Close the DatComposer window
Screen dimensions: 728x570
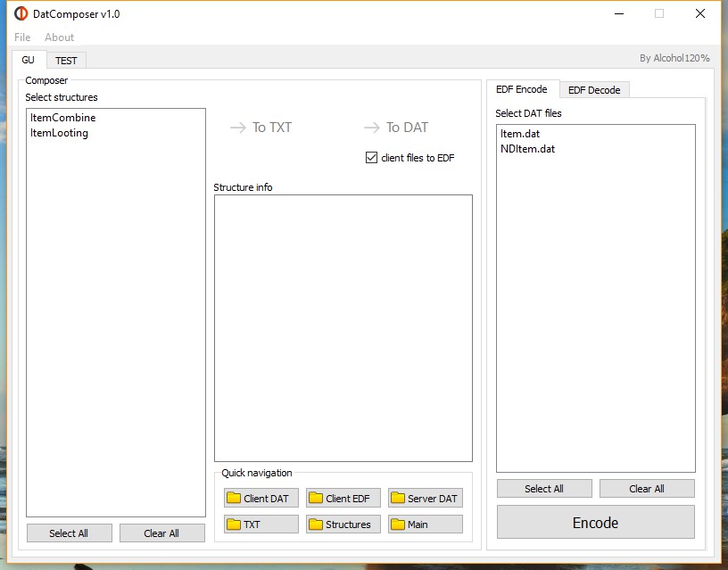pos(700,14)
